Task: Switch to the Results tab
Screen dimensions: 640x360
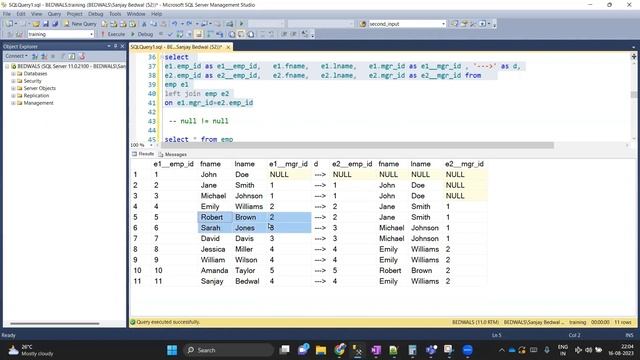Action: (143, 154)
